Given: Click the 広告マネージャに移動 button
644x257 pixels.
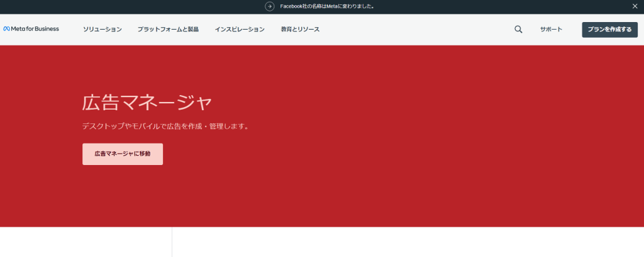Looking at the screenshot, I should (x=123, y=154).
